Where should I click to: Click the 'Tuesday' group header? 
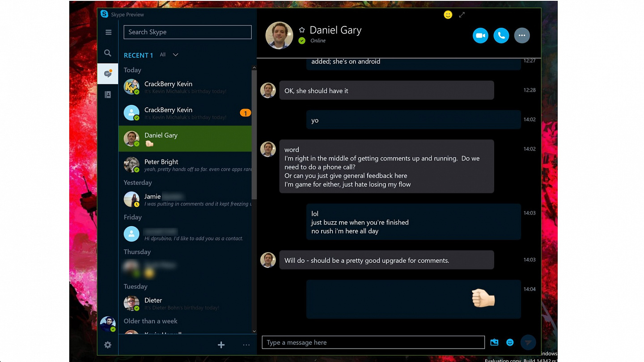point(136,286)
